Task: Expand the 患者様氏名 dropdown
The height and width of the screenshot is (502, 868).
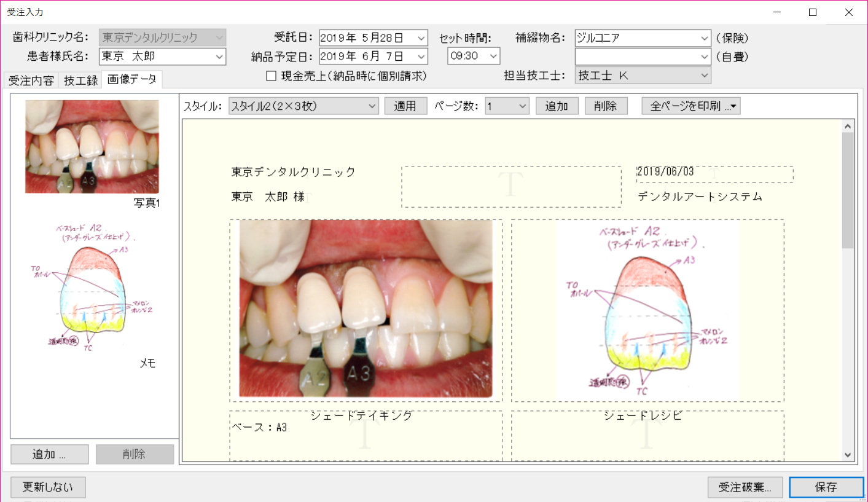Action: 219,57
